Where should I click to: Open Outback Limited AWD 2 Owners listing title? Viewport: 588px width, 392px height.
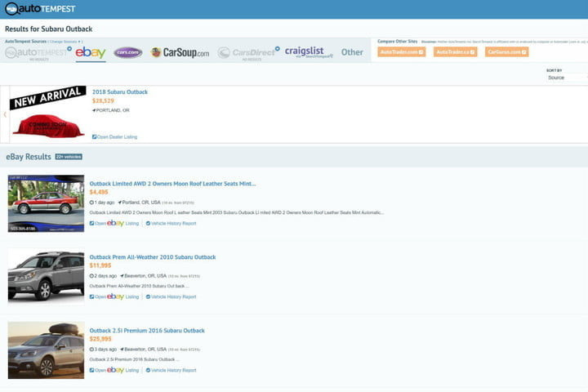(x=172, y=184)
